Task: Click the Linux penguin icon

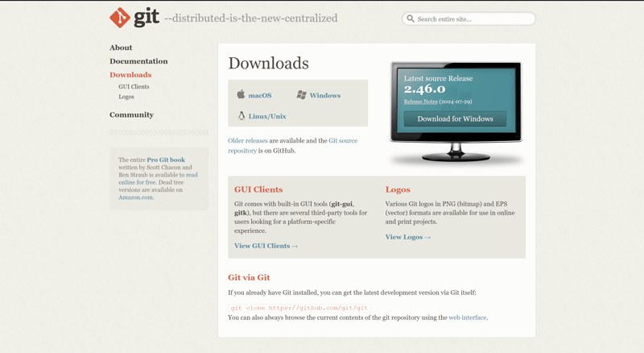Action: [x=242, y=115]
